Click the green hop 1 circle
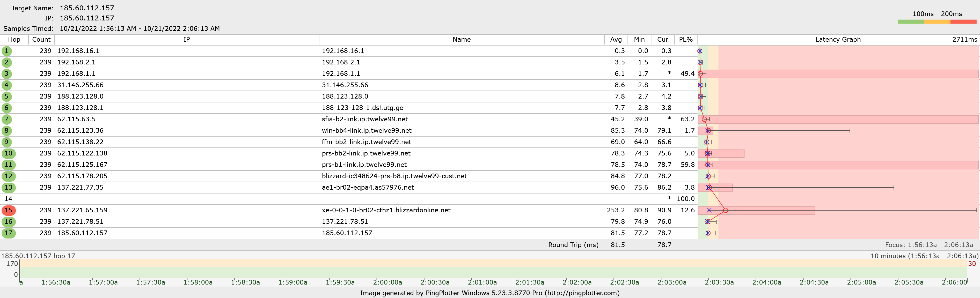This screenshot has height=298, width=980. [6, 51]
